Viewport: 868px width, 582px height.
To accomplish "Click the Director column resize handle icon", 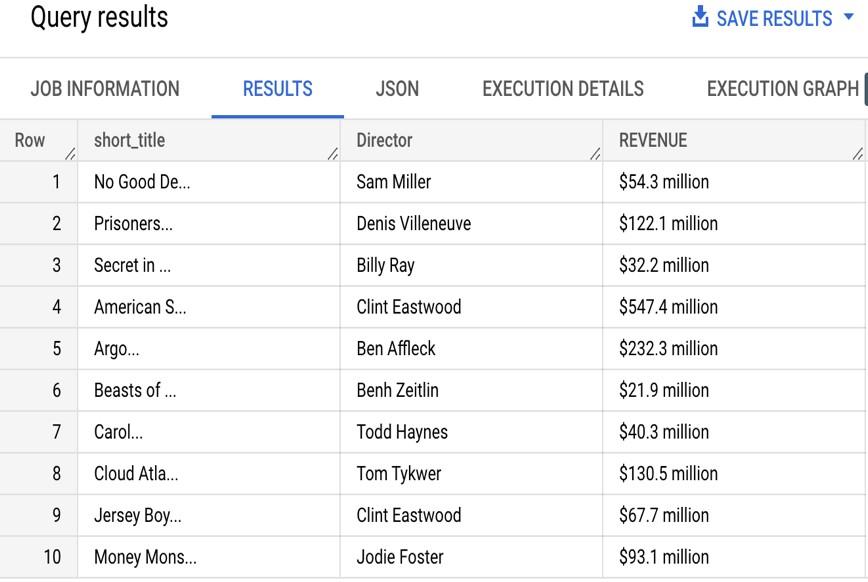I will pos(595,153).
